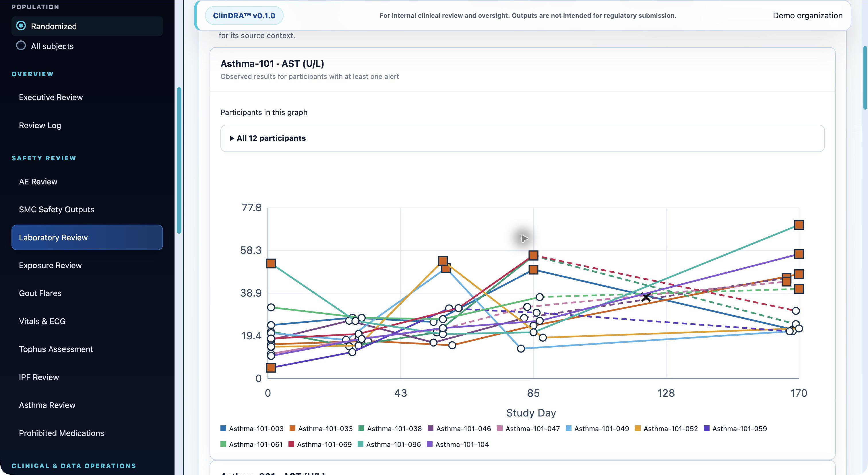Navigate to Gout Flares

pos(40,293)
